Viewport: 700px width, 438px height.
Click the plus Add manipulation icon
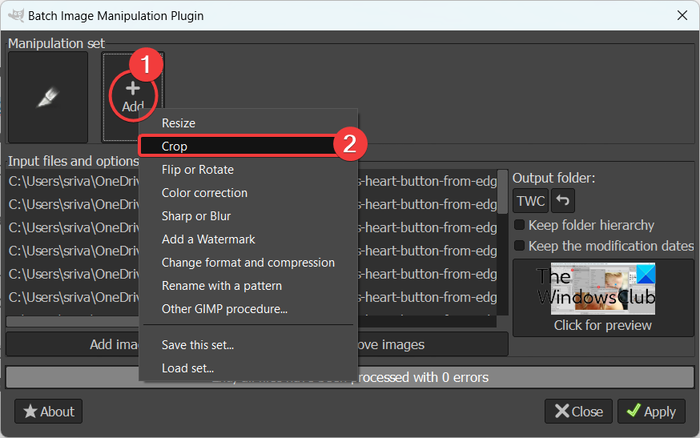[x=132, y=95]
